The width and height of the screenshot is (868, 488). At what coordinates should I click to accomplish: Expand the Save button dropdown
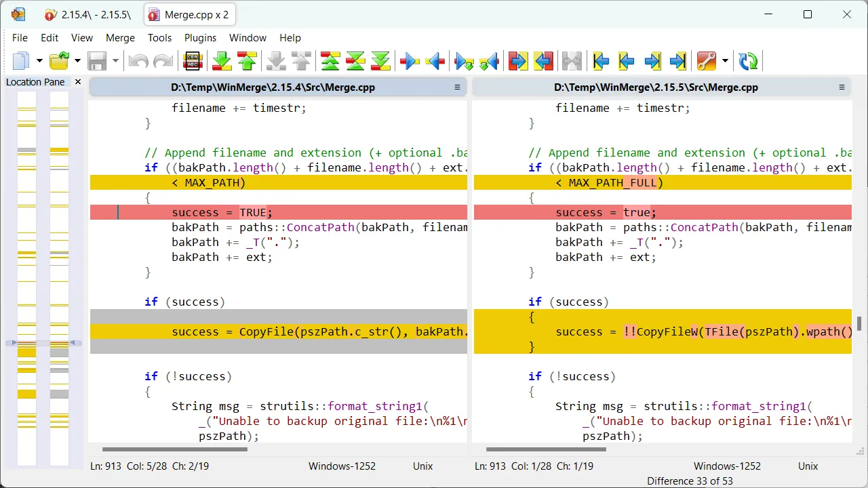[115, 62]
